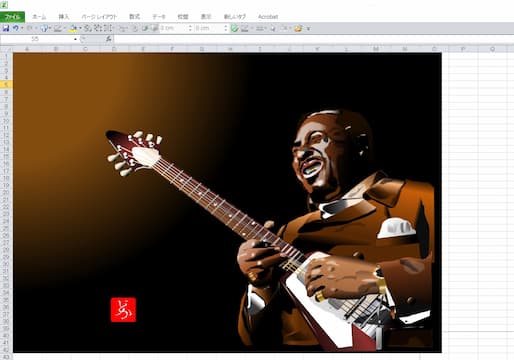Click the yellow smiley icon in the toolbar

(298, 28)
